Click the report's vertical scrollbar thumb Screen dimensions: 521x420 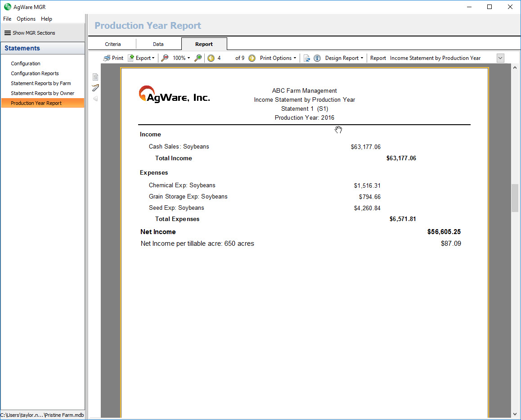(515, 198)
